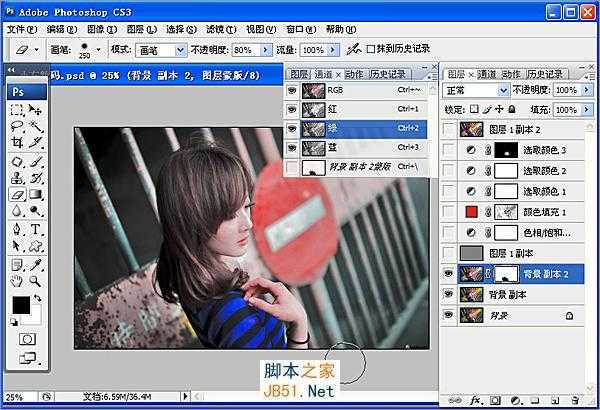Select the Clone Stamp tool
This screenshot has width=600, height=410.
click(x=17, y=178)
